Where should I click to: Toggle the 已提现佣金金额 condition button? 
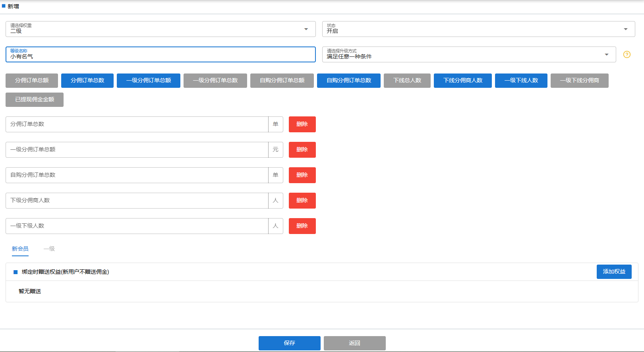[x=35, y=100]
